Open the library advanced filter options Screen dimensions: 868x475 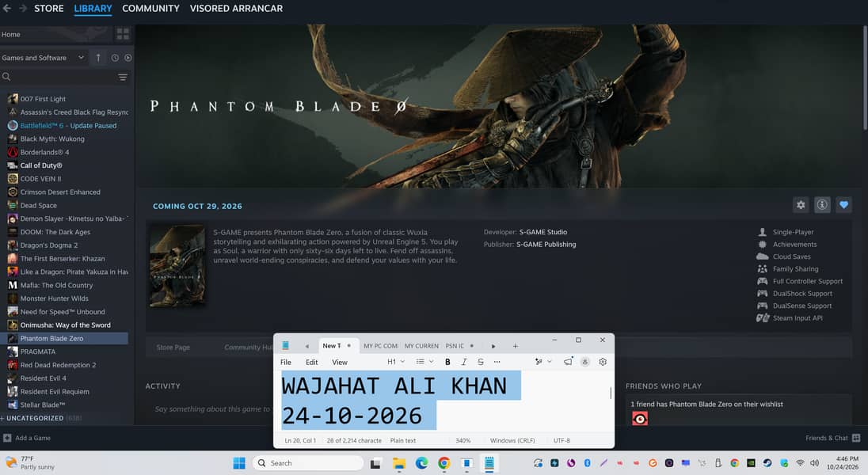[x=122, y=77]
